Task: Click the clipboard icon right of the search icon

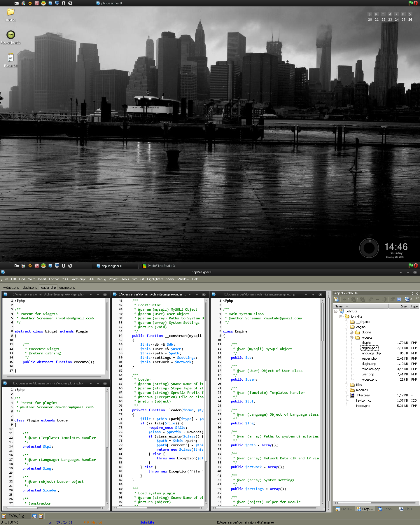Action: tap(41, 516)
